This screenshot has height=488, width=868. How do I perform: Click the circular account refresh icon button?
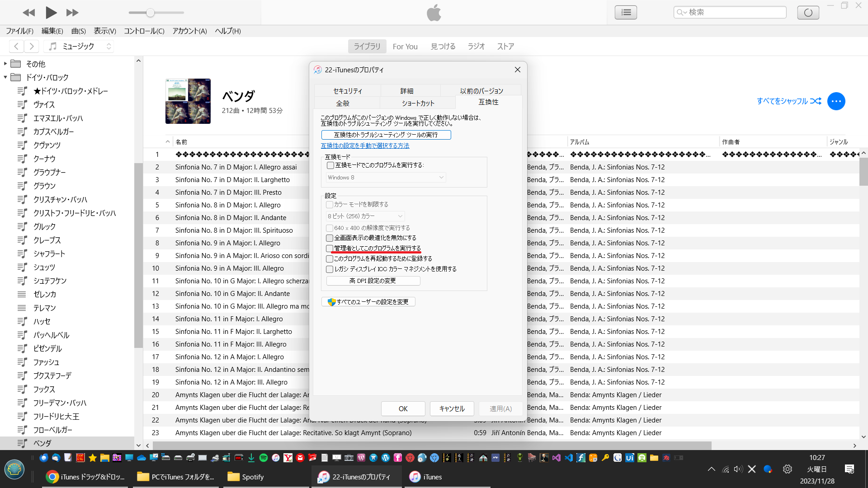[808, 12]
